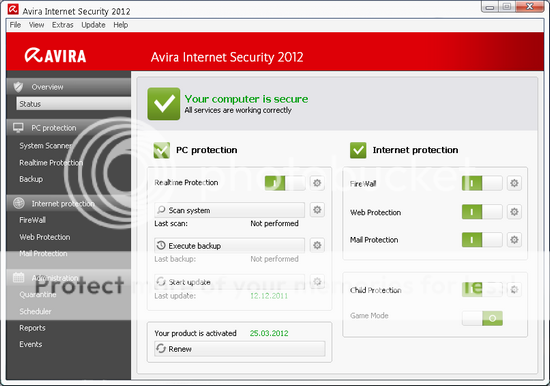Click the Administration calendar icon in sidebar
550x386 pixels.
pos(19,278)
